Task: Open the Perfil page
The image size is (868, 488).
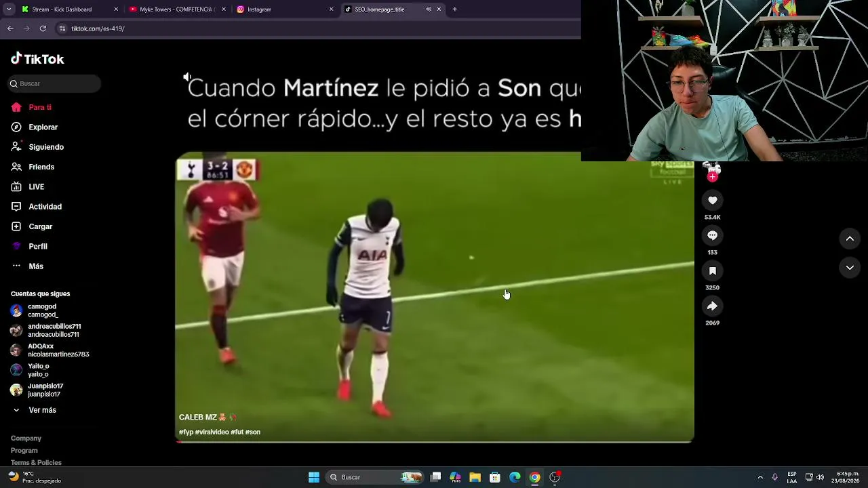Action: pos(29,246)
